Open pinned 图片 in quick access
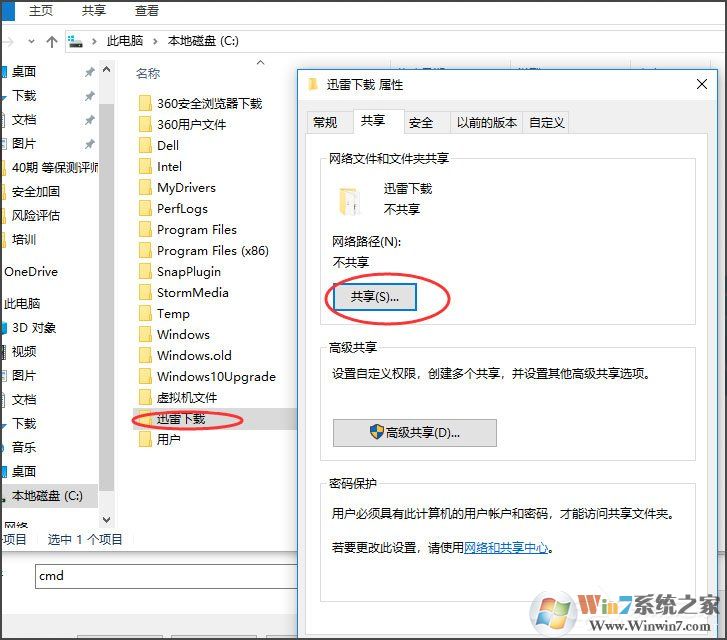The width and height of the screenshot is (727, 640). (x=24, y=144)
